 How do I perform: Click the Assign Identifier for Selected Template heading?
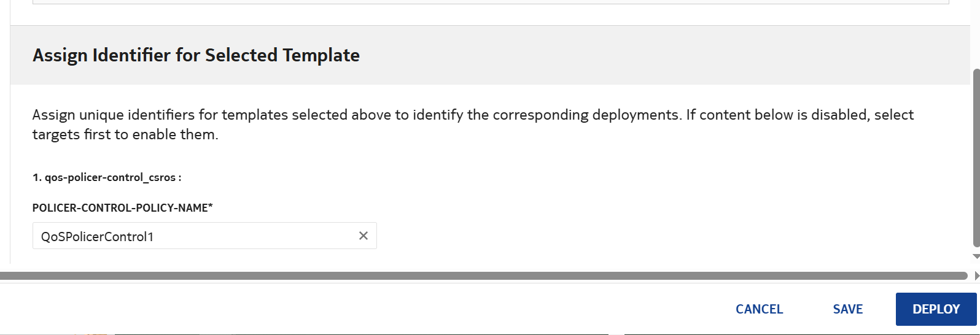196,55
